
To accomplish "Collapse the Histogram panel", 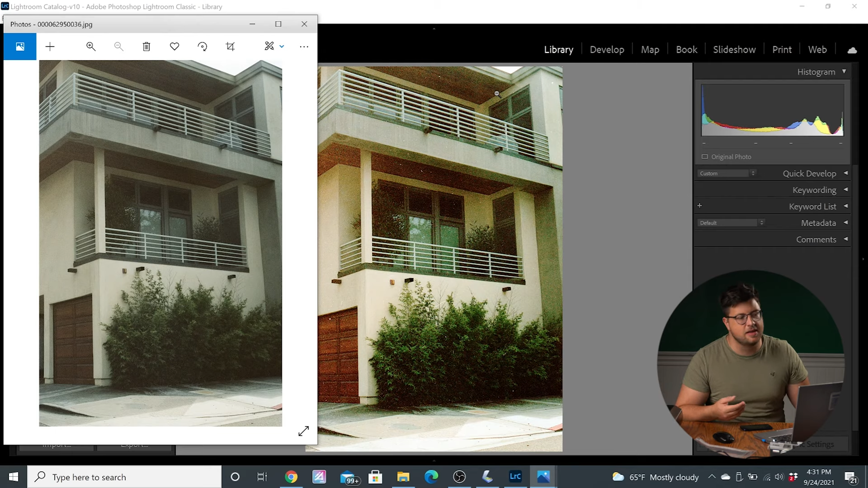I will coord(844,72).
